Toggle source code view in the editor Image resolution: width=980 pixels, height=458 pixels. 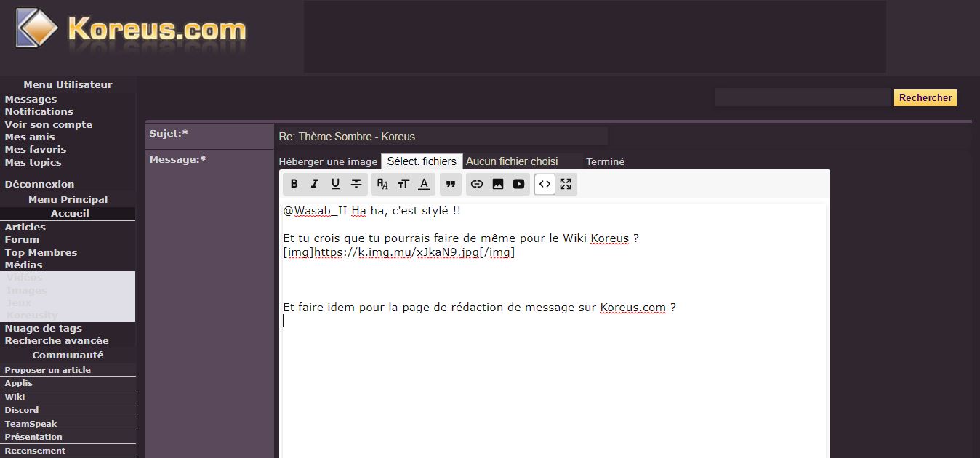(545, 184)
